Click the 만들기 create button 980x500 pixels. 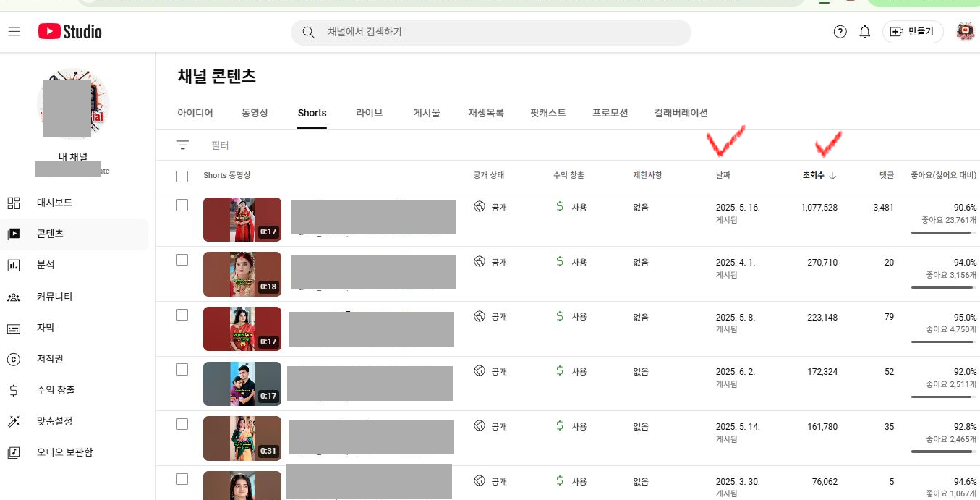tap(913, 32)
